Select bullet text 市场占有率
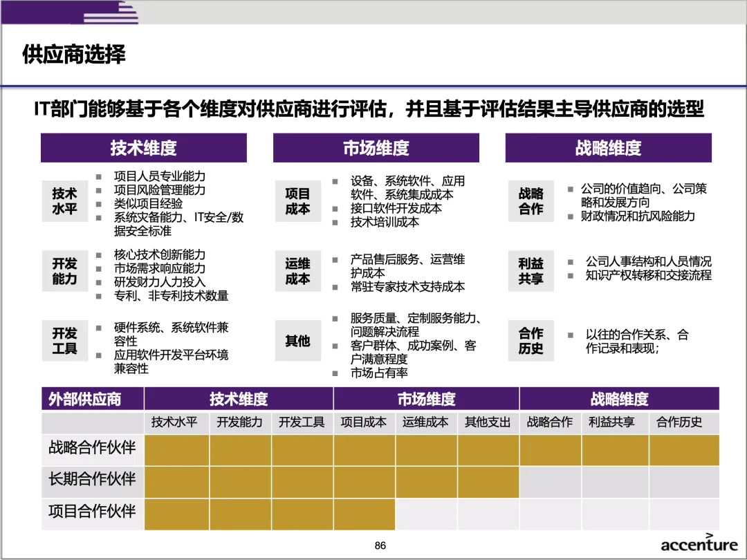Viewport: 747px width, 560px height. coord(379,373)
